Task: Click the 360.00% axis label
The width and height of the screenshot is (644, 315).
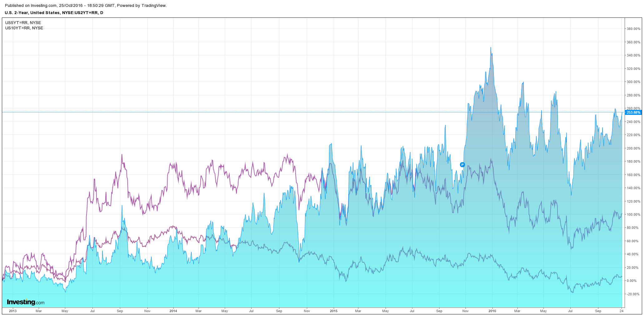Action: [634, 42]
